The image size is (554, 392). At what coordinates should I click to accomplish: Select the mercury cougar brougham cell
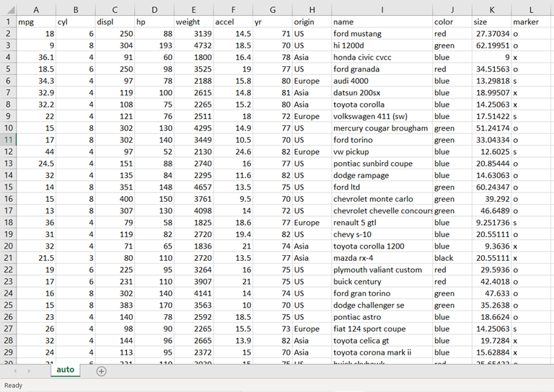pyautogui.click(x=382, y=128)
